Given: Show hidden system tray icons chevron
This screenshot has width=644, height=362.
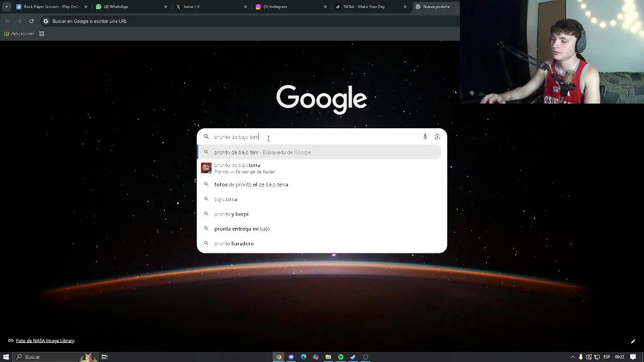Looking at the screenshot, I should (x=573, y=357).
